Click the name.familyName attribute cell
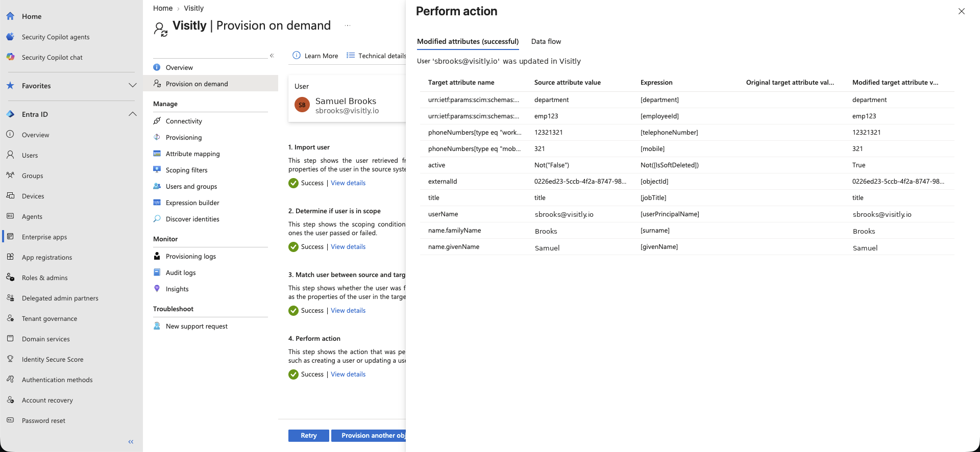 [455, 230]
